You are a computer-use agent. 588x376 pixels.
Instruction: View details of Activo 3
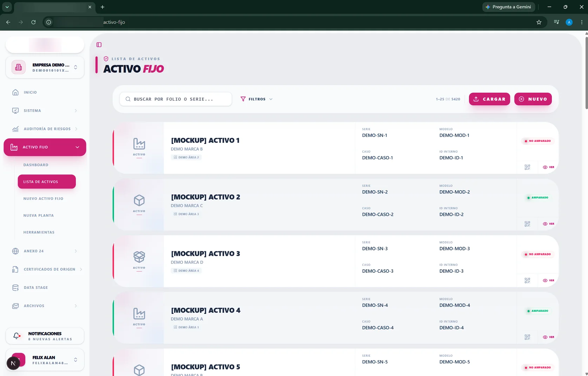[548, 281]
